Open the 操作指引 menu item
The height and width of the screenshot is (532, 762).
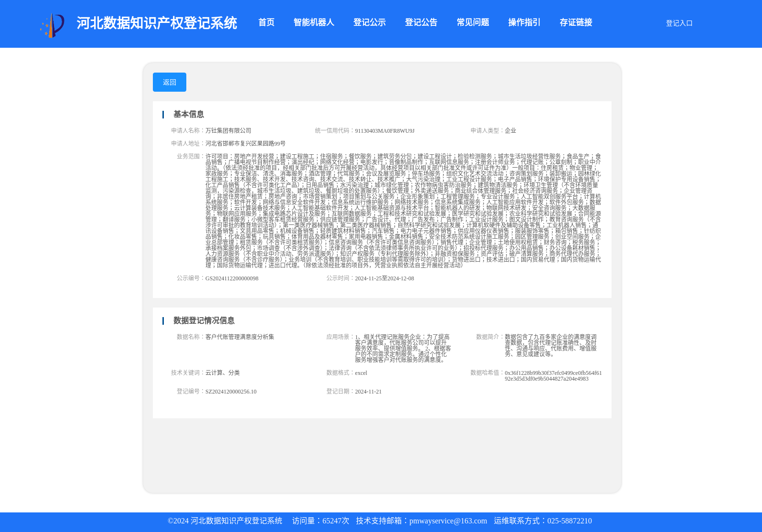point(524,22)
